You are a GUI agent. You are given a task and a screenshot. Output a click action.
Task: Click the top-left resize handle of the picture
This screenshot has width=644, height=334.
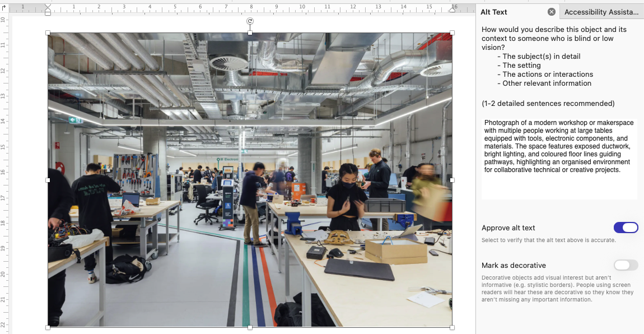(x=48, y=33)
